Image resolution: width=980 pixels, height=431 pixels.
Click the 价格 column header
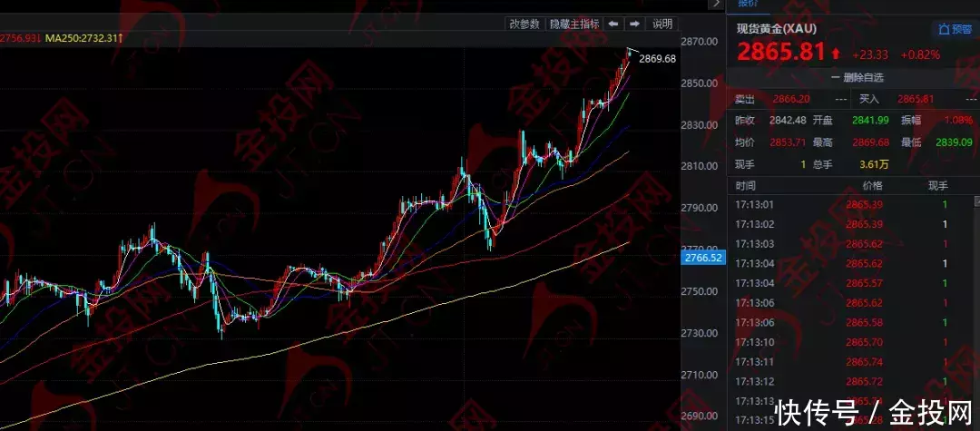click(870, 185)
